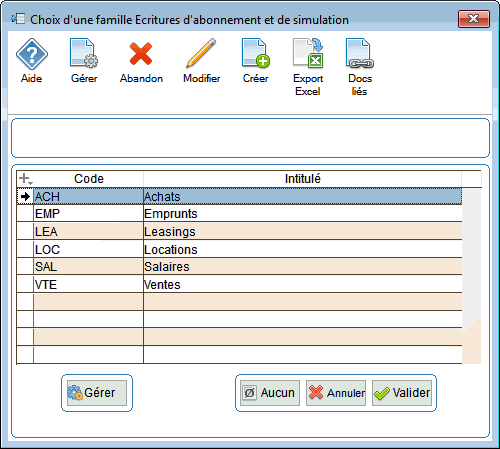
Task: Open Docs liés linked documents icon
Action: 360,54
